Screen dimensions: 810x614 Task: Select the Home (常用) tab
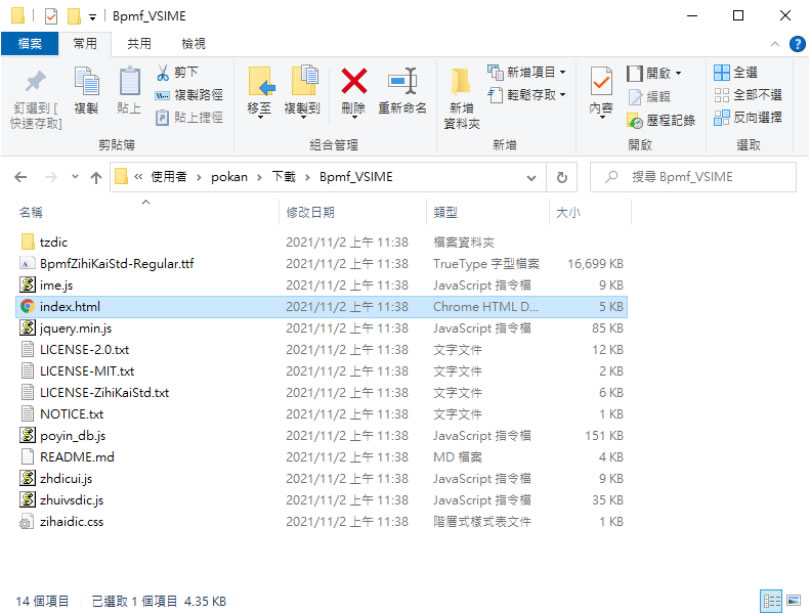85,43
